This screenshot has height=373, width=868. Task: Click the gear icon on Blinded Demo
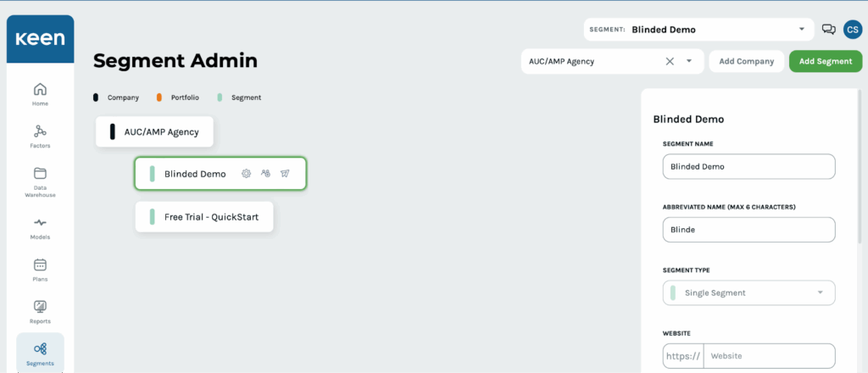[247, 174]
